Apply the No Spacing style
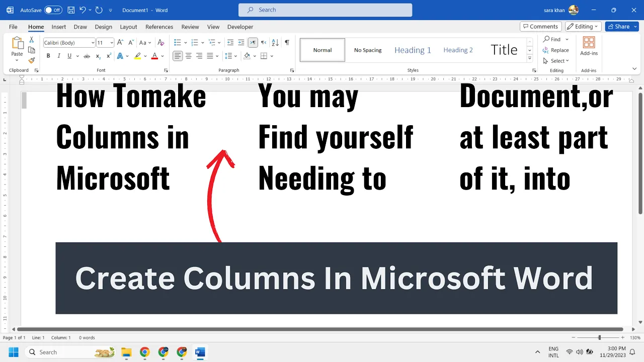The image size is (644, 362). pos(368,50)
